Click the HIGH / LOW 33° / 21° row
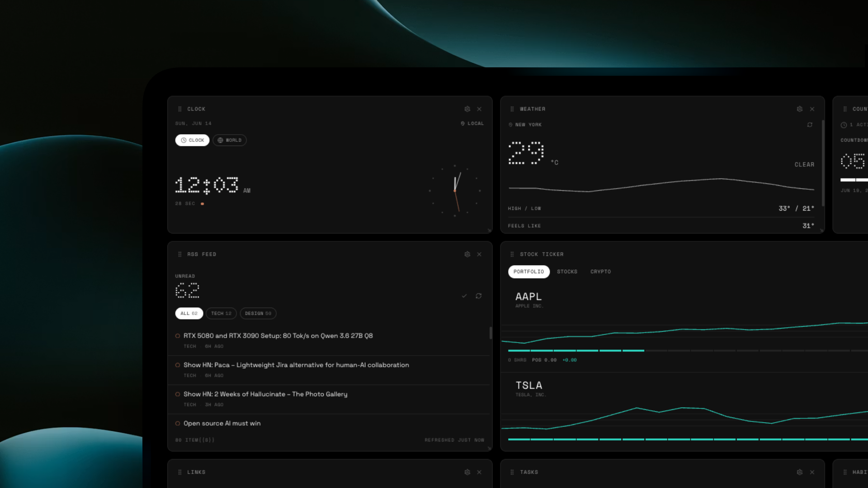This screenshot has width=868, height=488. click(661, 208)
